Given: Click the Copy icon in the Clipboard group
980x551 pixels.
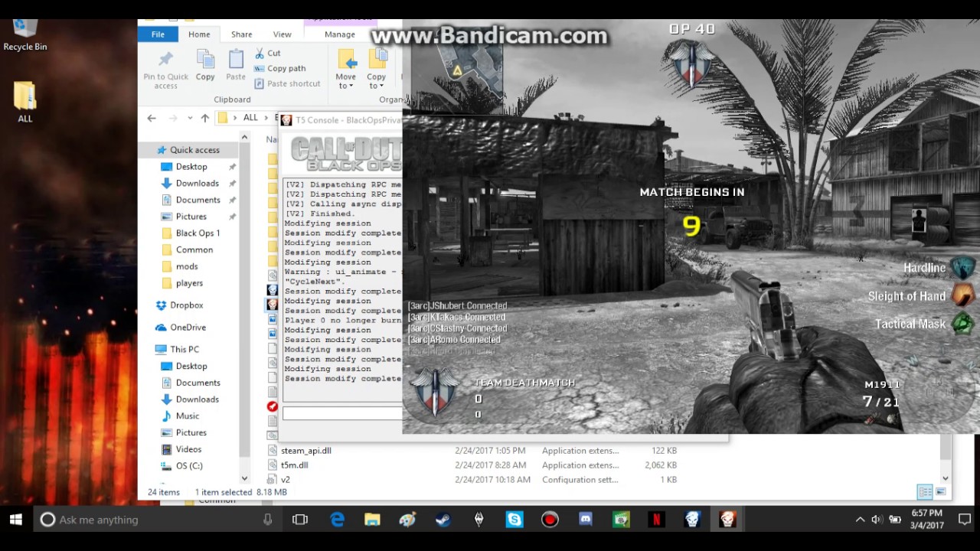Looking at the screenshot, I should [x=205, y=65].
